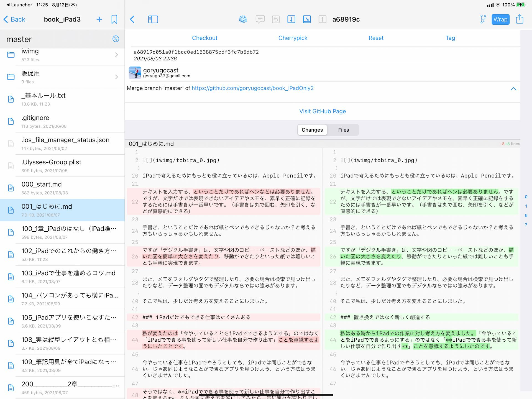Tap the 2021/08/03 22:36 commit date
The height and width of the screenshot is (399, 532).
(x=155, y=59)
